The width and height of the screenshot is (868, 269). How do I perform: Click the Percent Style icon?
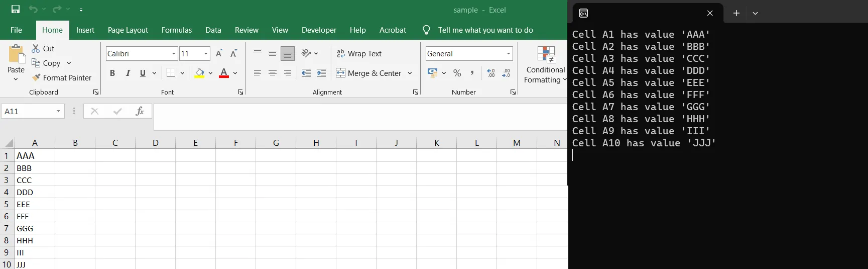click(457, 73)
